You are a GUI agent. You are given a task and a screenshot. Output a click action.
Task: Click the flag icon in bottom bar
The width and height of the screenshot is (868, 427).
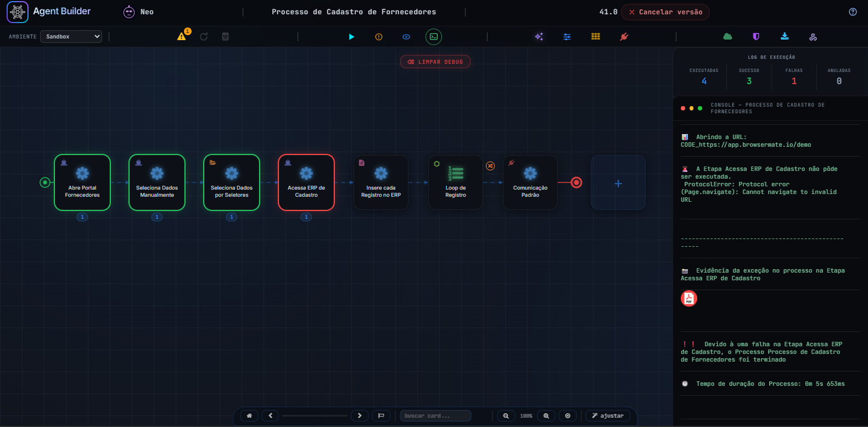click(381, 415)
